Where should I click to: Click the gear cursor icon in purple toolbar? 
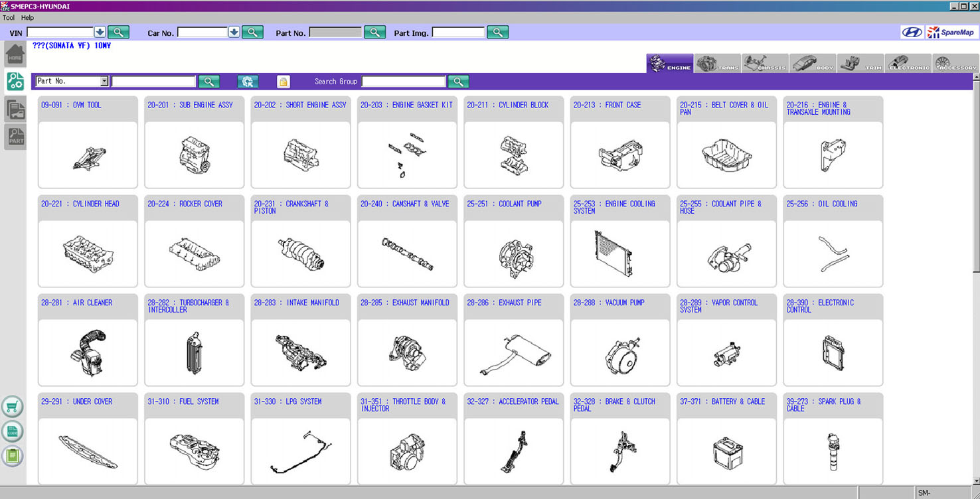click(x=248, y=82)
